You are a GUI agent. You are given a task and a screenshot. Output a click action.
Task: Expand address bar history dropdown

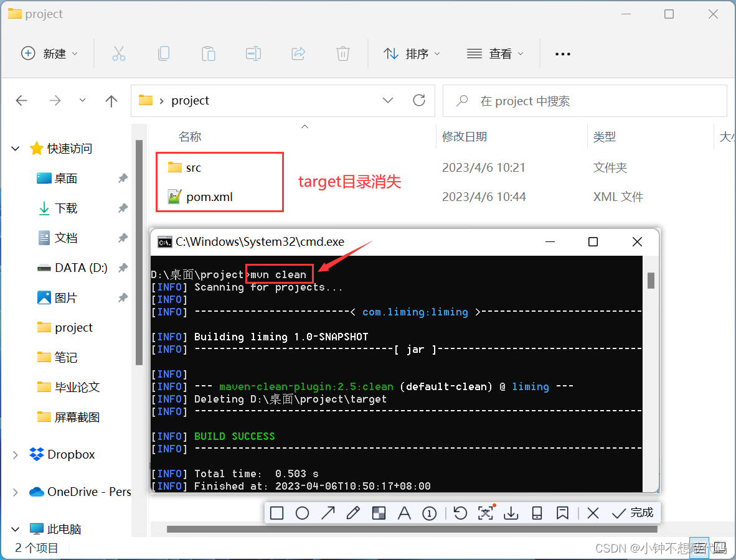[388, 100]
